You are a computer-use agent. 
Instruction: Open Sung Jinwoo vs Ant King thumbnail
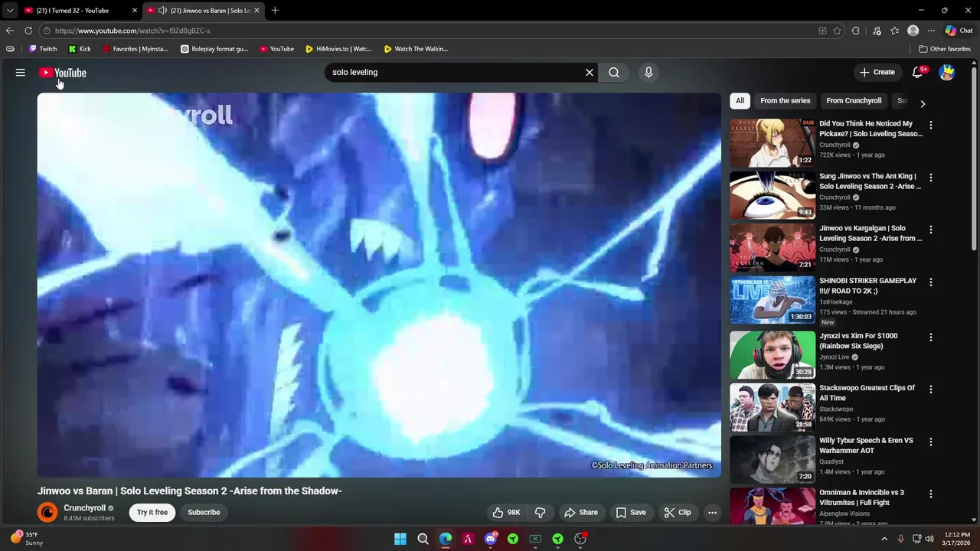pos(773,195)
